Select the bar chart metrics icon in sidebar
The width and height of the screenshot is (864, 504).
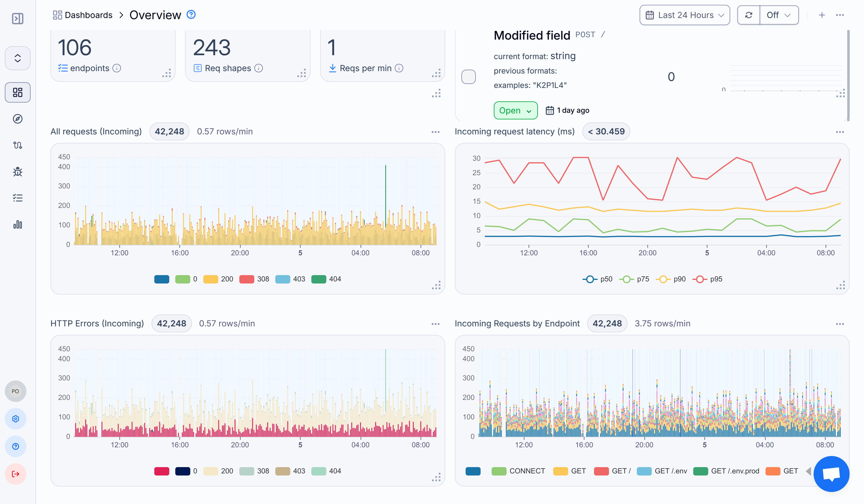(x=17, y=225)
